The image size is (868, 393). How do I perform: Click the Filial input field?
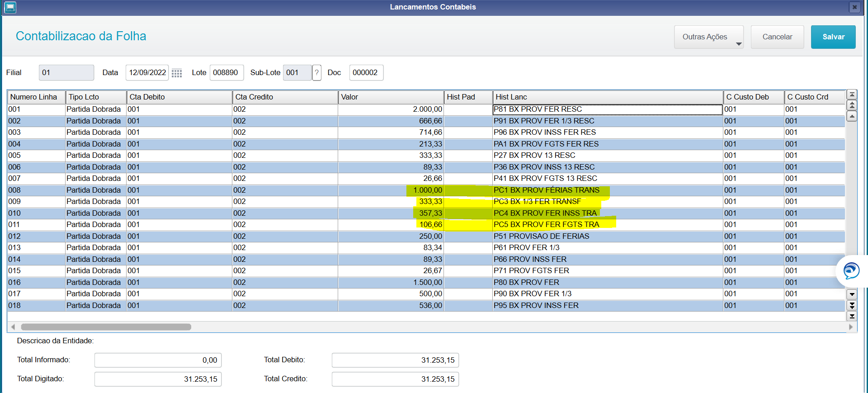tap(66, 72)
